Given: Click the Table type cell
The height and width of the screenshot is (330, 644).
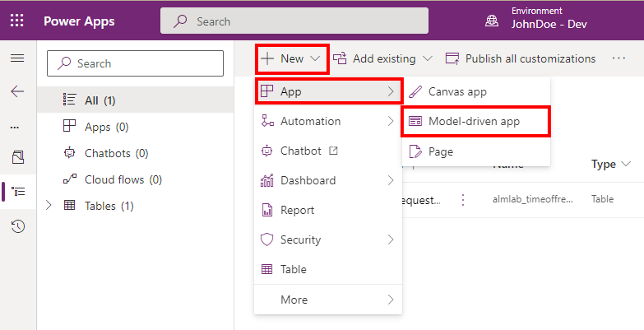Looking at the screenshot, I should [x=603, y=199].
